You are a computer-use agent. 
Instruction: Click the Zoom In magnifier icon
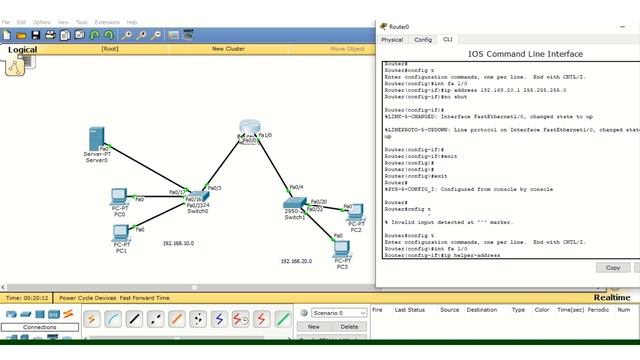point(127,36)
